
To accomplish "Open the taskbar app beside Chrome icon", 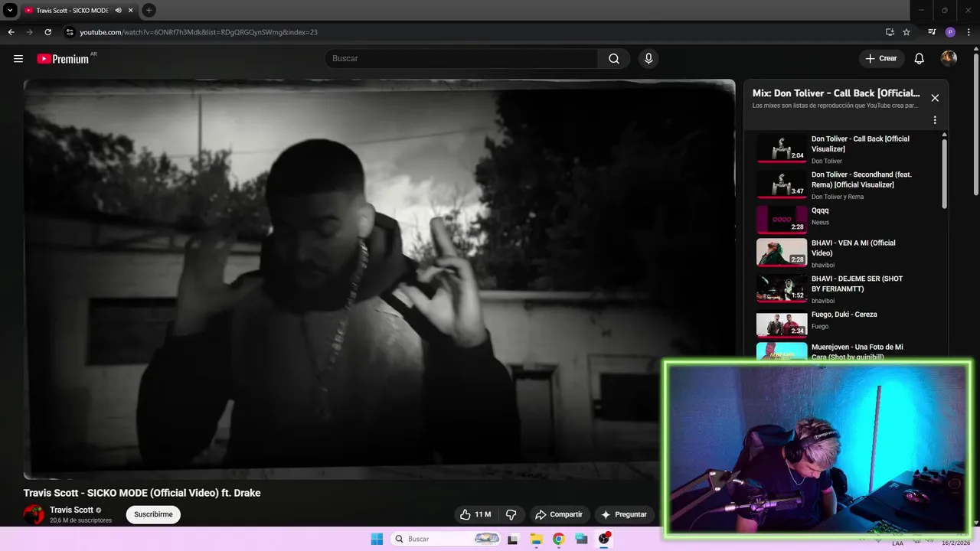I will (x=581, y=539).
